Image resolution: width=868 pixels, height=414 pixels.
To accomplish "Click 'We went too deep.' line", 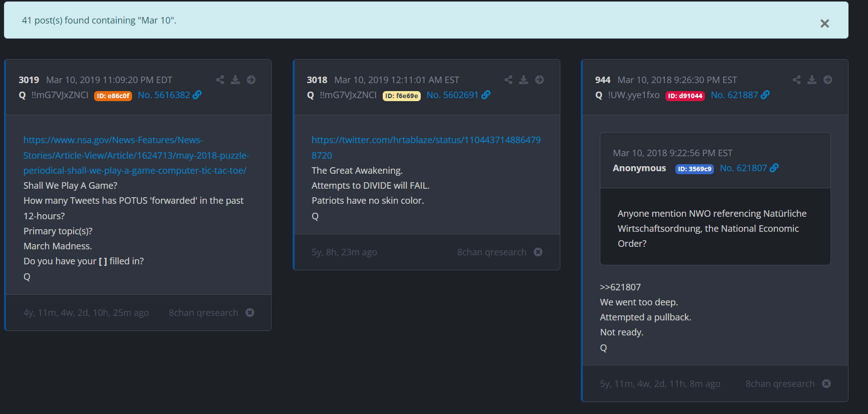I will pyautogui.click(x=639, y=302).
